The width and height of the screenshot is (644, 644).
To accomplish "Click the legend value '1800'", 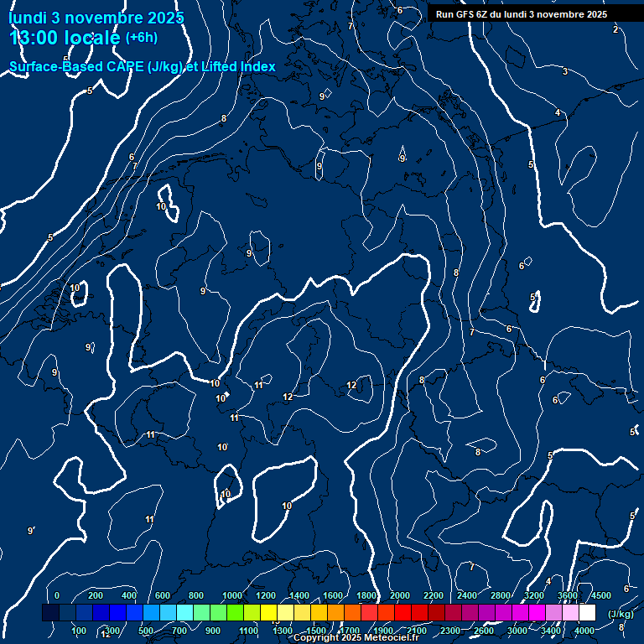I will coord(366,595).
